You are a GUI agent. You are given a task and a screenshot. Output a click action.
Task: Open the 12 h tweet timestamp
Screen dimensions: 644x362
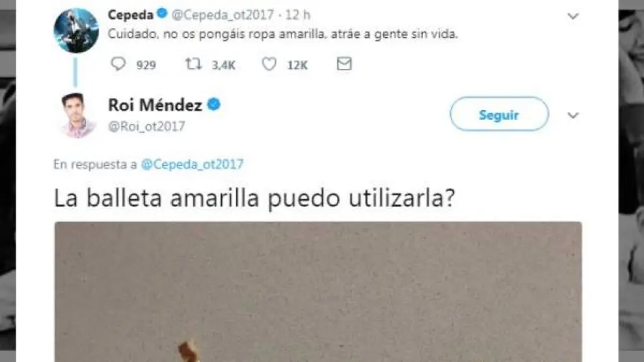click(x=298, y=15)
